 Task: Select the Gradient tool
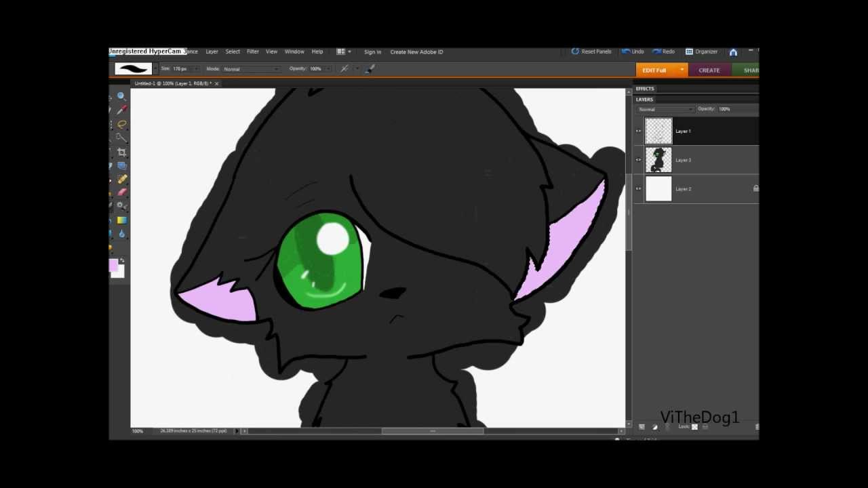point(121,220)
